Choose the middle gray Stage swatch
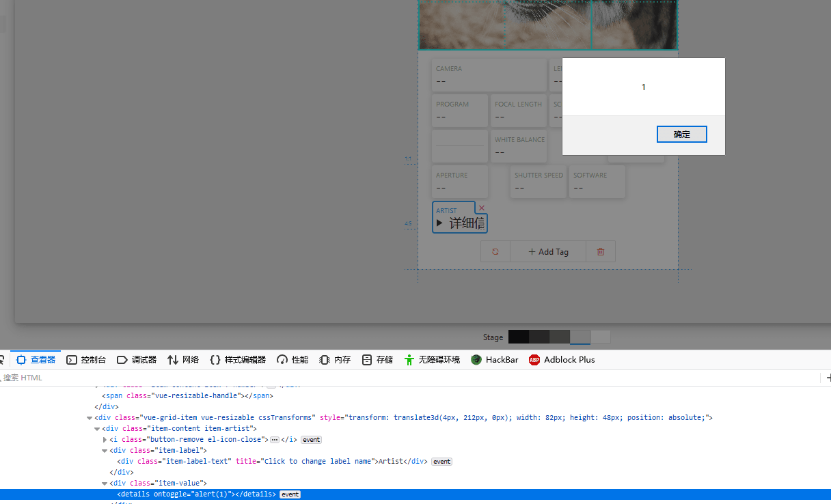Screen dimensions: 831x504 (560, 337)
